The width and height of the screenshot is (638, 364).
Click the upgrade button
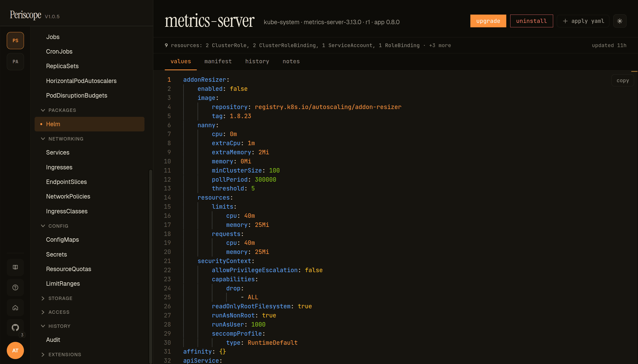click(x=488, y=21)
